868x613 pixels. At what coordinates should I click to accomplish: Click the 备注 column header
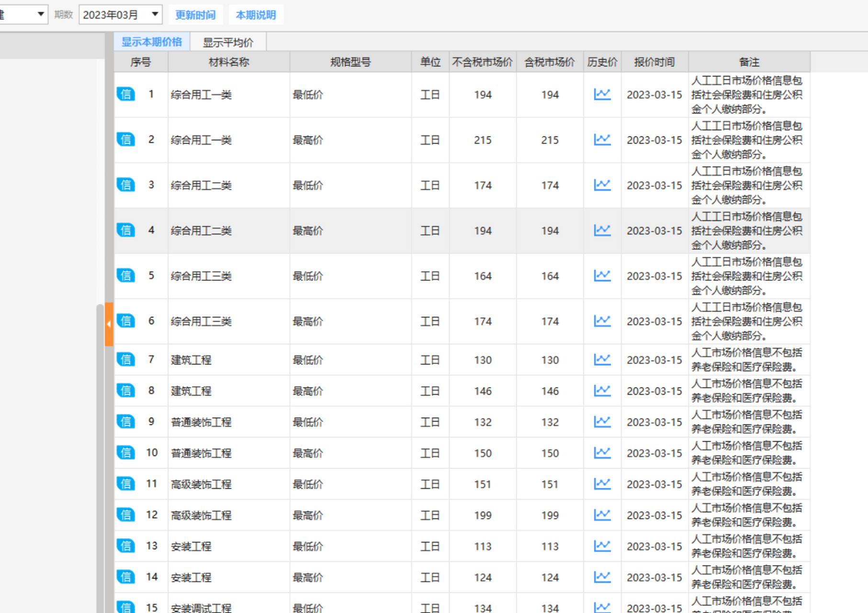(x=749, y=62)
